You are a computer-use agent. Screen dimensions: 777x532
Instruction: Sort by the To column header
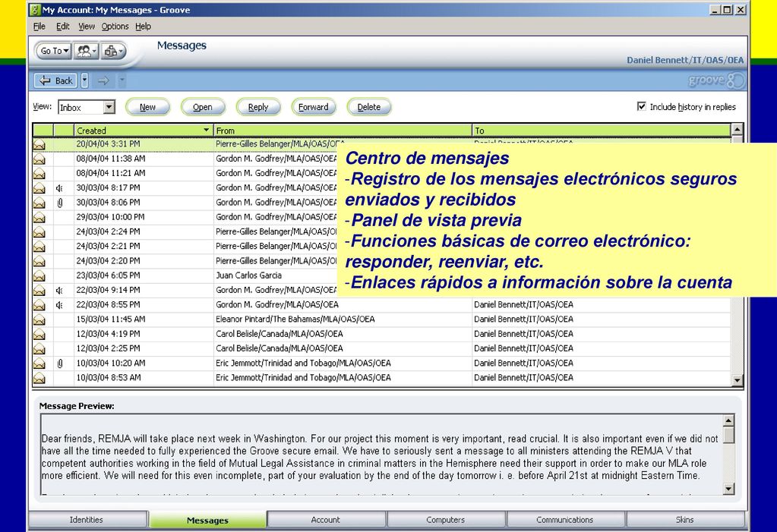(x=601, y=131)
